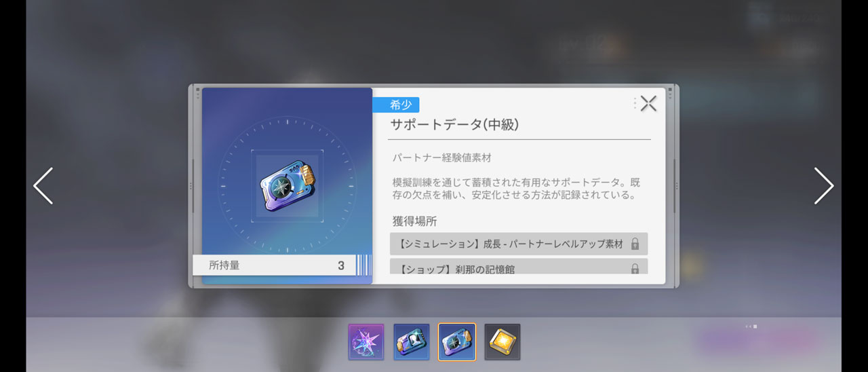Image resolution: width=868 pixels, height=372 pixels.
Task: Click the パートナー経験値素材 category label
Action: click(442, 157)
